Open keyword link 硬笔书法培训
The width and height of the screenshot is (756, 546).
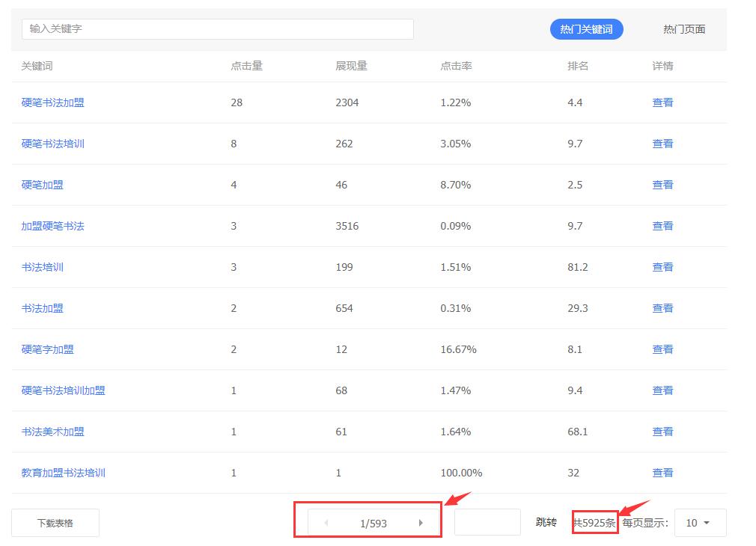click(52, 144)
